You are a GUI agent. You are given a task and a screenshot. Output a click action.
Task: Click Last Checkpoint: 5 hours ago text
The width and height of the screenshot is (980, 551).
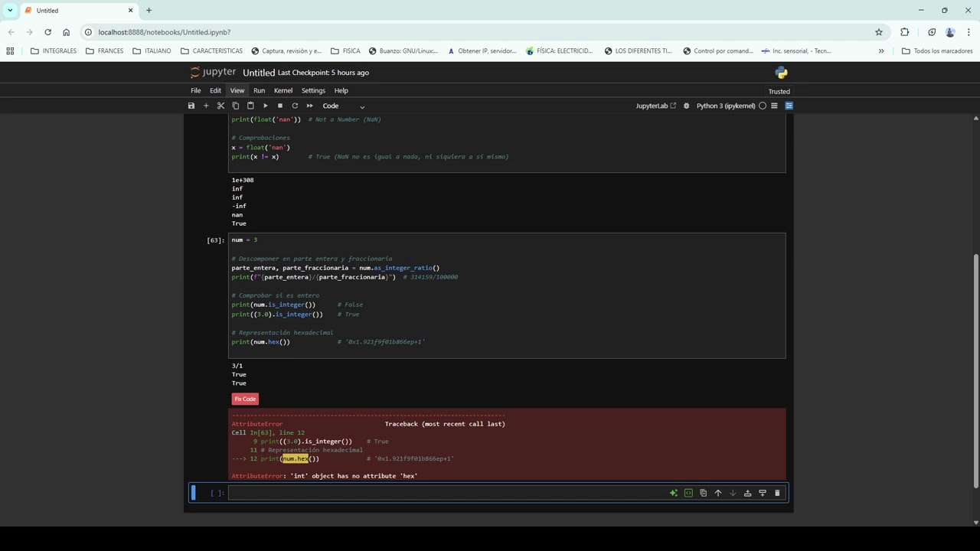coord(323,73)
